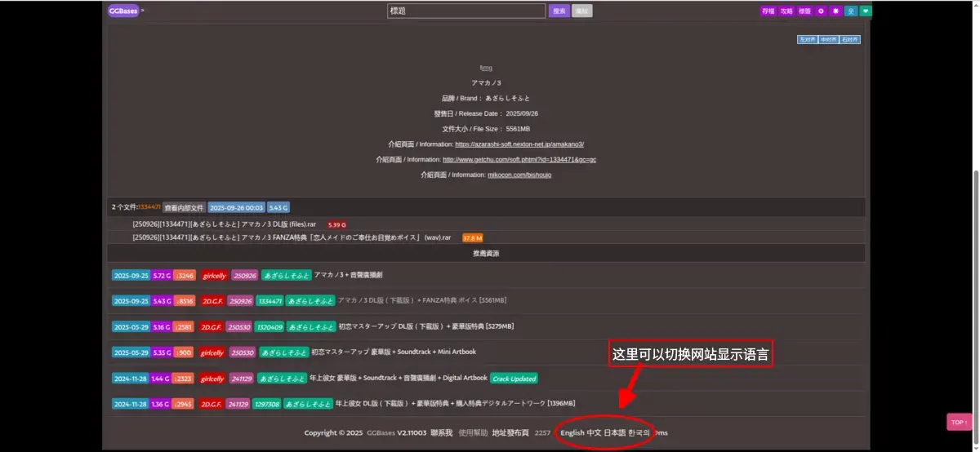Open 地址發布頁 address page link
Viewport: 980px width, 452px height.
click(x=510, y=432)
